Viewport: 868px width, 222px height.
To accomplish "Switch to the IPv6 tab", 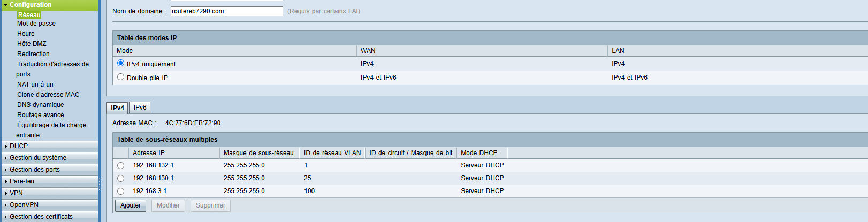I will point(140,108).
